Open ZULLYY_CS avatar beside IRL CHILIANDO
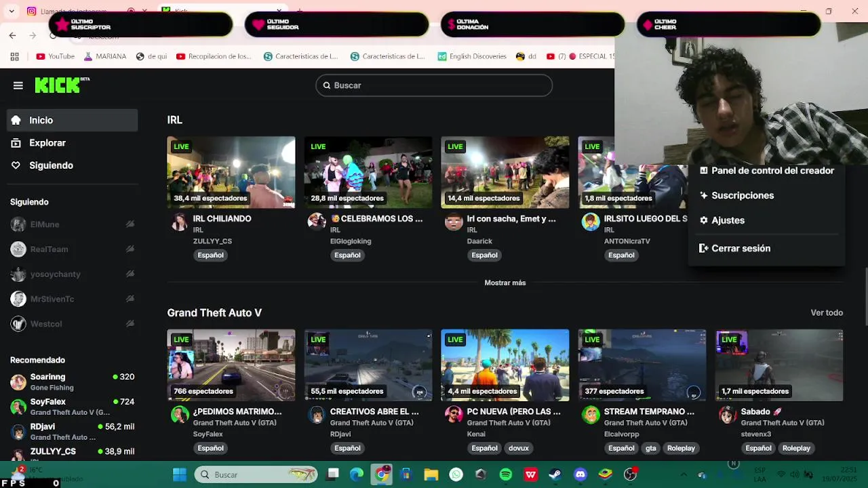The image size is (868, 488). tap(180, 222)
